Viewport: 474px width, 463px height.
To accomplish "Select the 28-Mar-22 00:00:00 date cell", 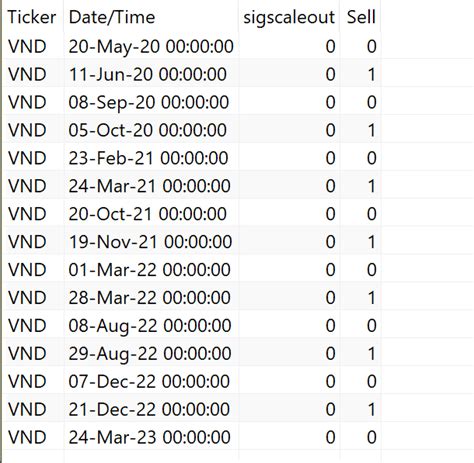I will coord(149,298).
